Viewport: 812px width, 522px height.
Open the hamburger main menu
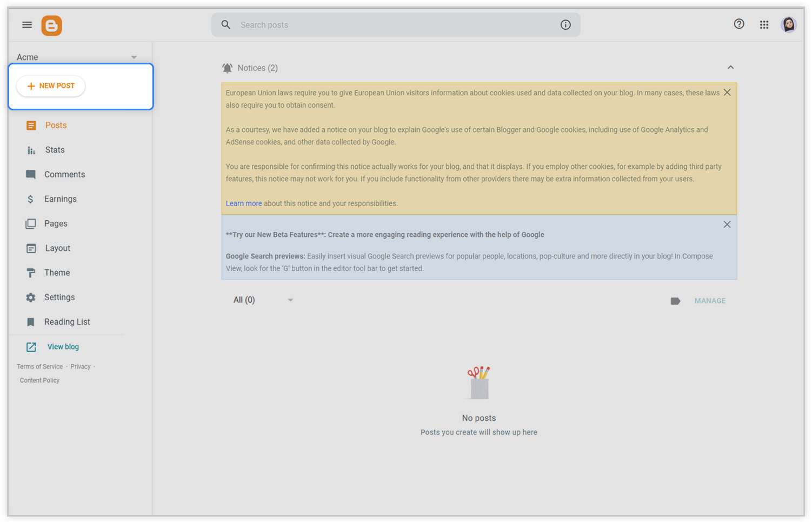pyautogui.click(x=27, y=25)
